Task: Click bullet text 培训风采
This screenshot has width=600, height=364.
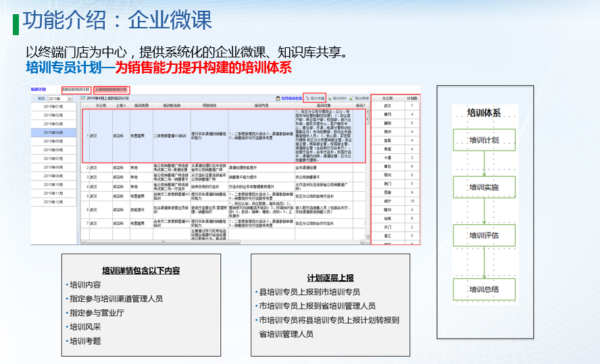Action: pyautogui.click(x=85, y=327)
